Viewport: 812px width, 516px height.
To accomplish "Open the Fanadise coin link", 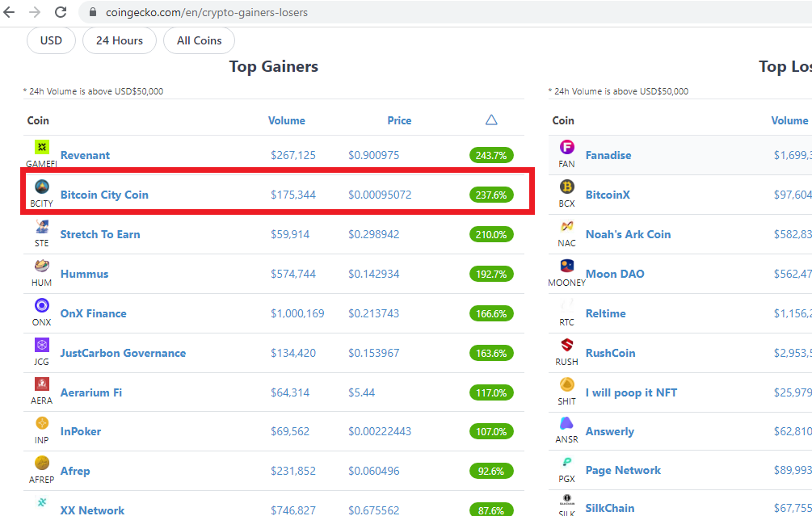I will pos(608,155).
